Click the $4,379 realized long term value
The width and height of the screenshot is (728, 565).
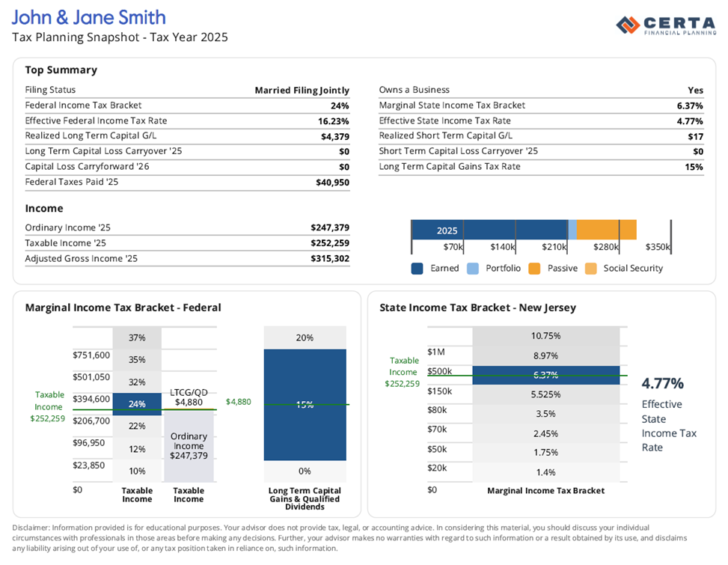click(334, 136)
